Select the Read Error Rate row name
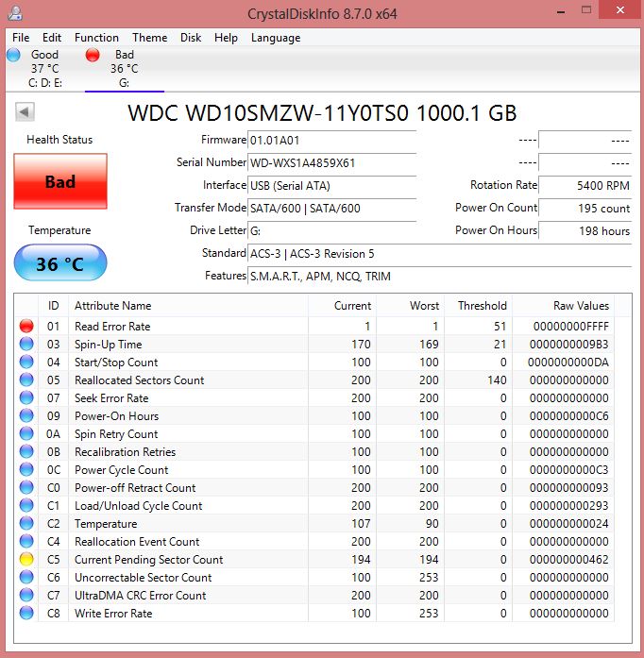Viewport: 644px width, 658px height. (112, 326)
